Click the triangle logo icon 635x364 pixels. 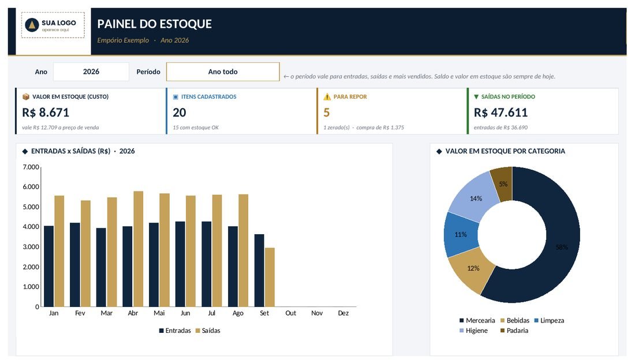coord(32,25)
